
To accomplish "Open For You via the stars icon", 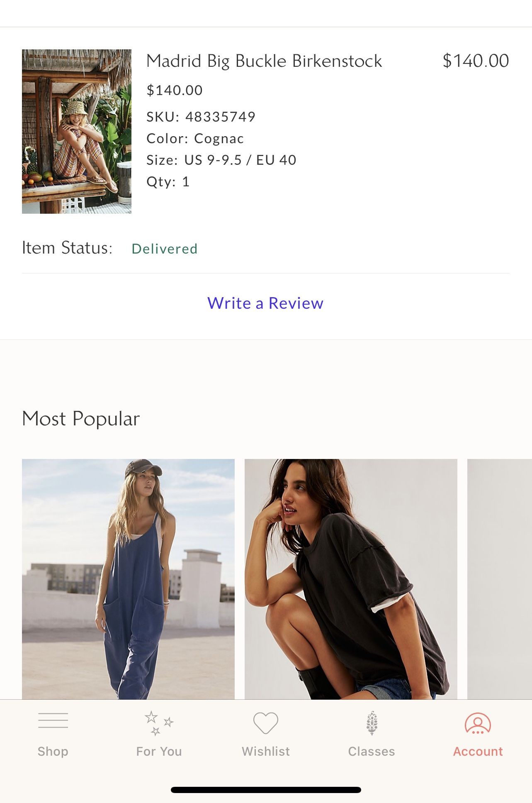I will (159, 723).
